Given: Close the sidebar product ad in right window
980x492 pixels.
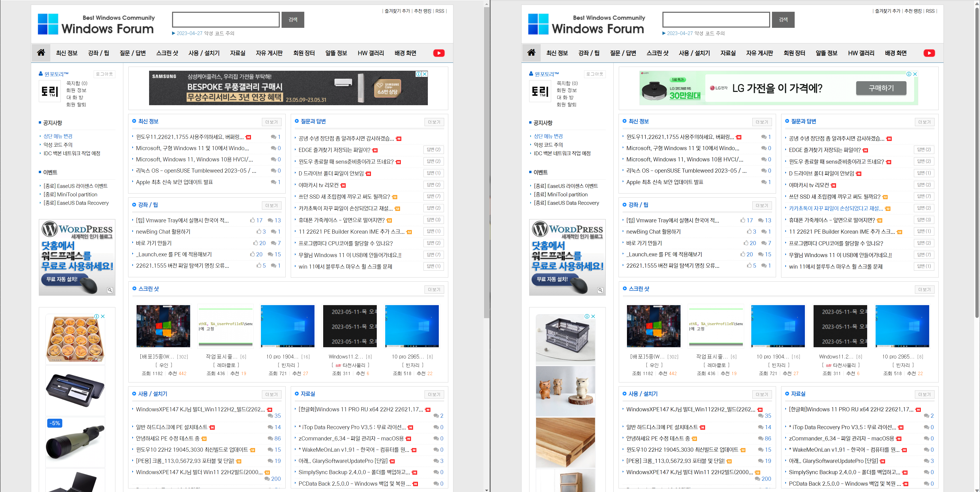Looking at the screenshot, I should click(x=593, y=317).
